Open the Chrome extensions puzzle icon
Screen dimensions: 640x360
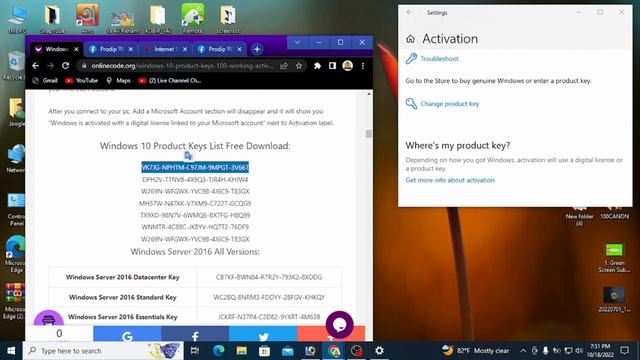coord(317,66)
